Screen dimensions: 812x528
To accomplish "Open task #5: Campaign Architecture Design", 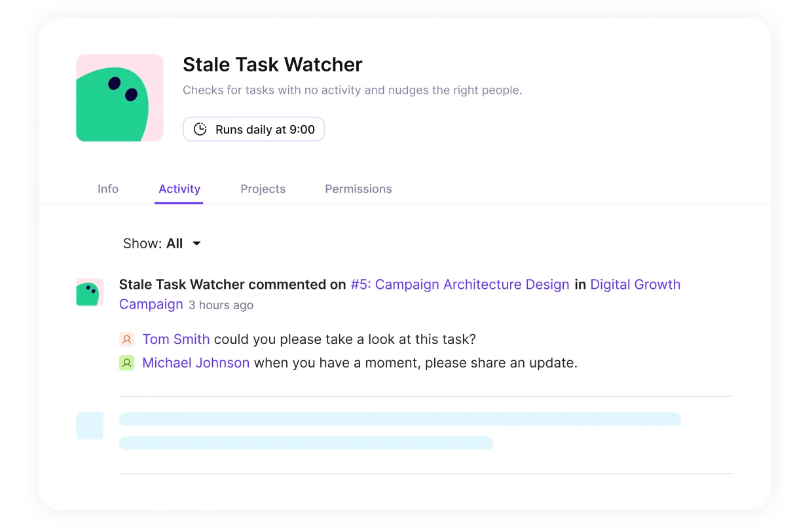I will [460, 284].
